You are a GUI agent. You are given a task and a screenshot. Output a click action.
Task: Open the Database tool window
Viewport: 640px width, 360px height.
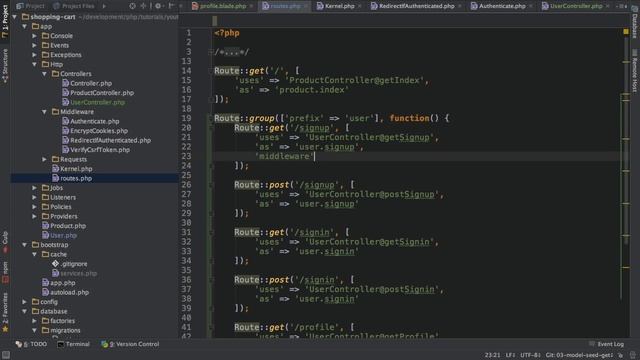pos(635,23)
